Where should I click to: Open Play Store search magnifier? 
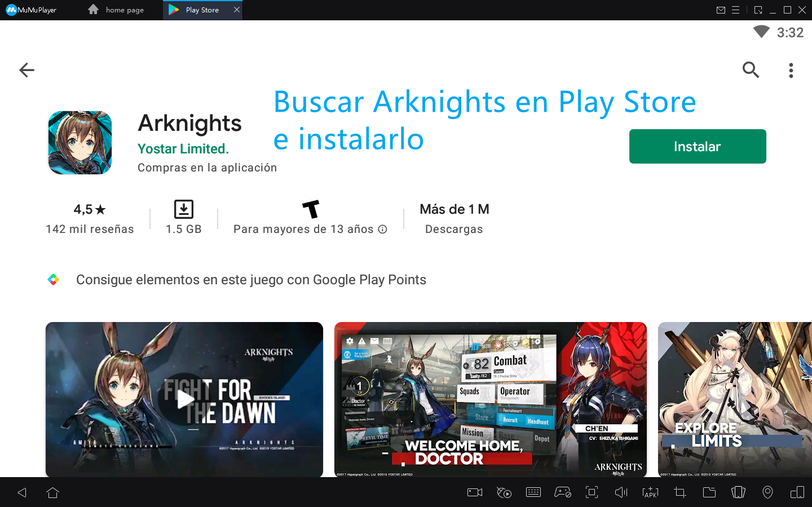(x=751, y=70)
